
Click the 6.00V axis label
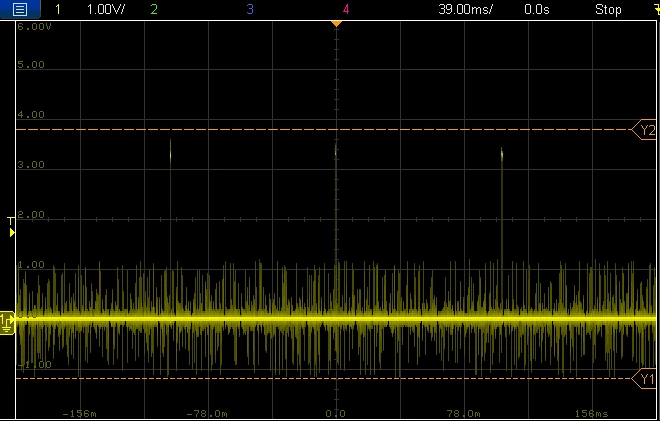(x=34, y=27)
